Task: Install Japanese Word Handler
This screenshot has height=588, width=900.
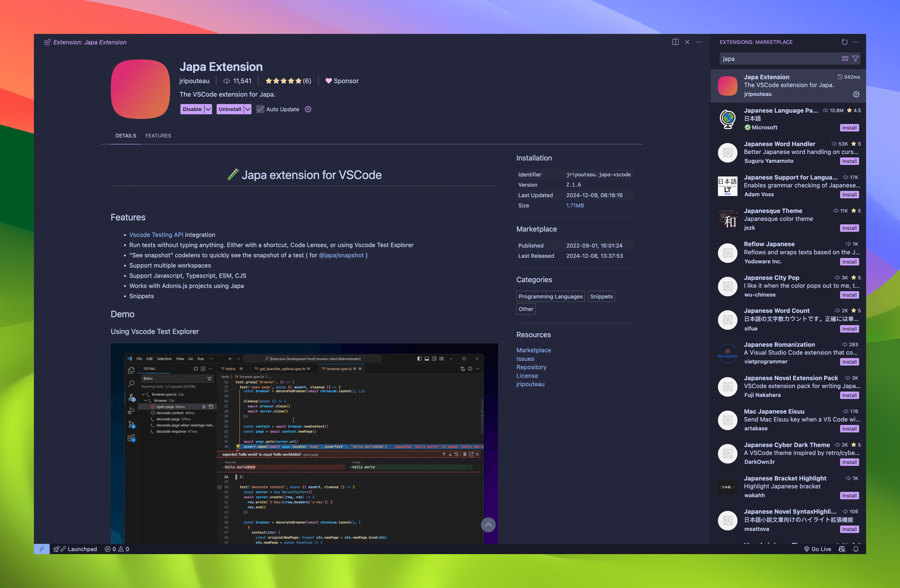Action: 849,161
